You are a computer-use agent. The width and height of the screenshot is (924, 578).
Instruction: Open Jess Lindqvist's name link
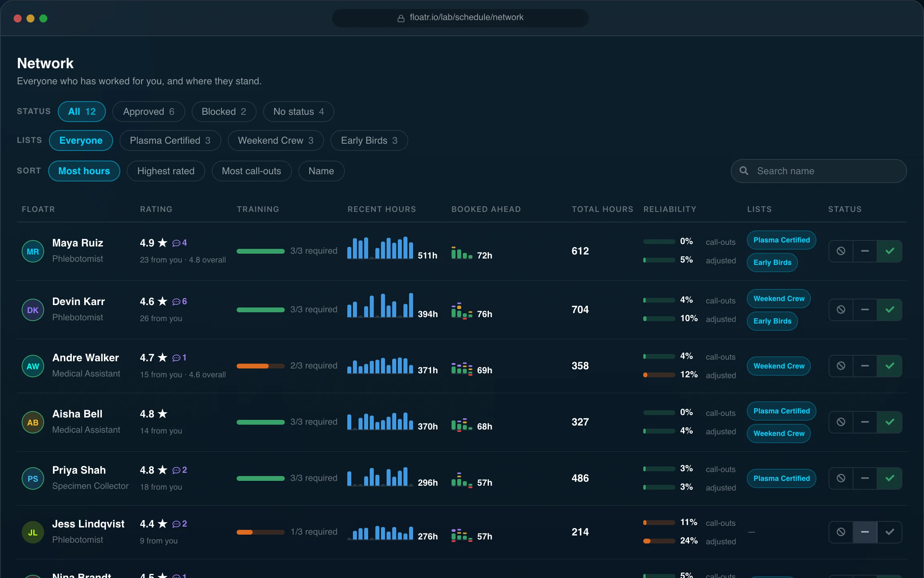(x=88, y=524)
